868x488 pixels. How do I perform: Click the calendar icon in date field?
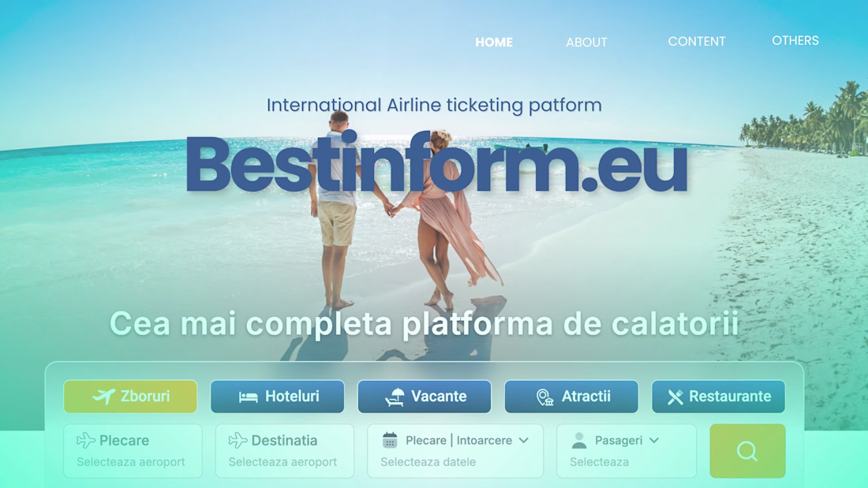390,441
